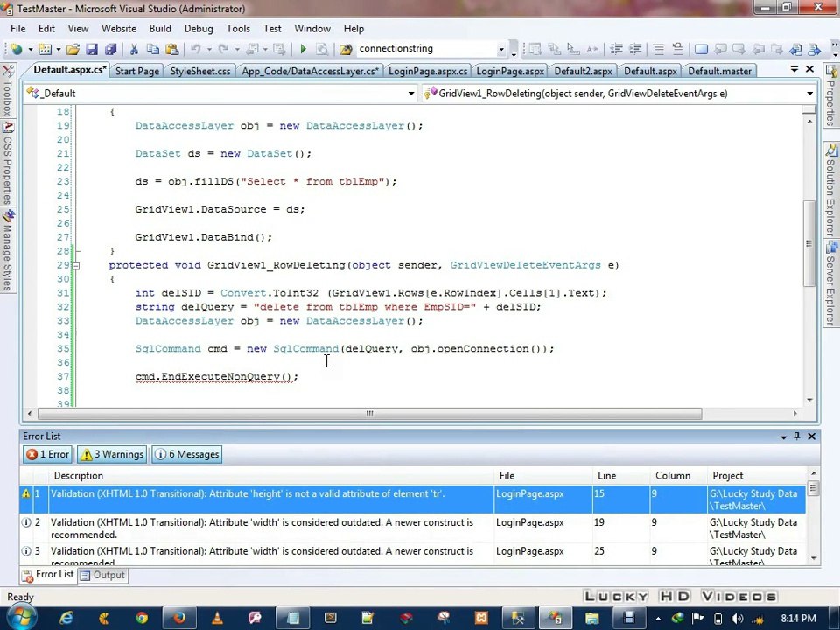
Task: Click the Undo arrow icon
Action: click(x=195, y=49)
